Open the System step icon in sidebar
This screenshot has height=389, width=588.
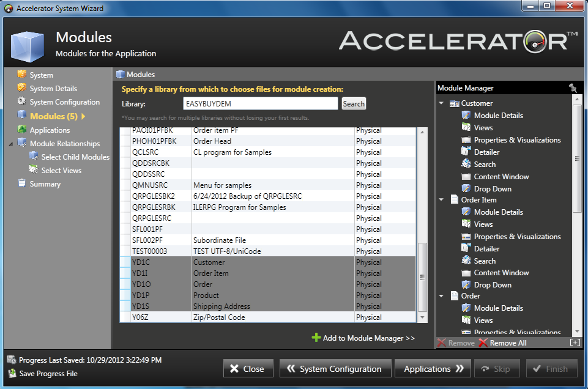[x=22, y=74]
